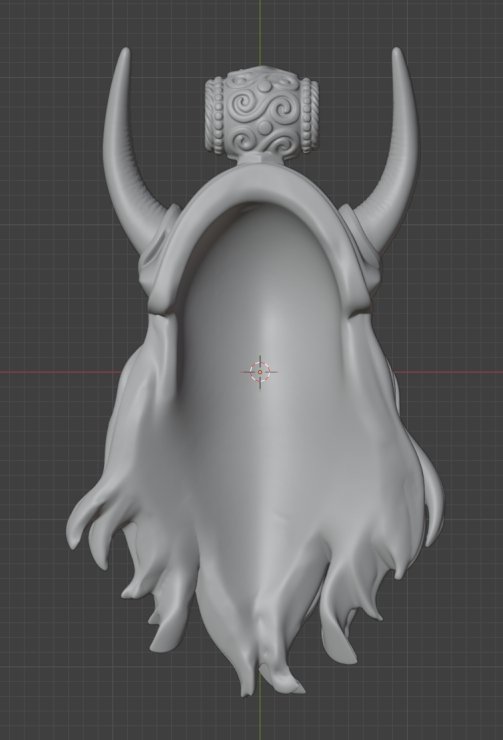The image size is (503, 740).
Task: Click the green Y axis line below the model
Action: pos(260,717)
